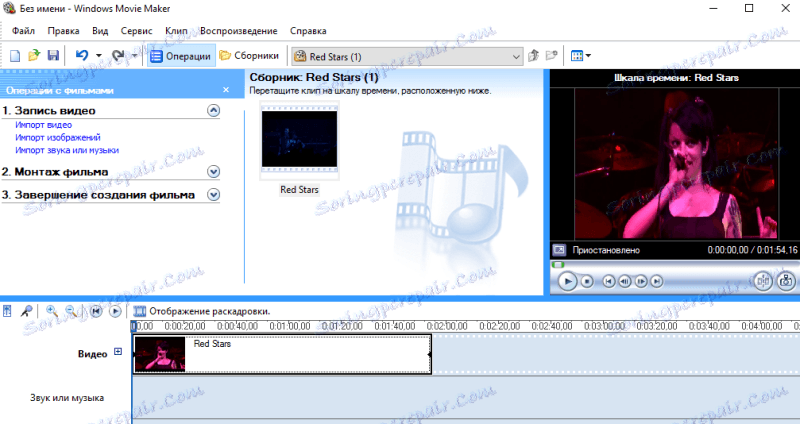Zoom in on the timeline
Image resolution: width=800 pixels, height=424 pixels.
(x=52, y=311)
